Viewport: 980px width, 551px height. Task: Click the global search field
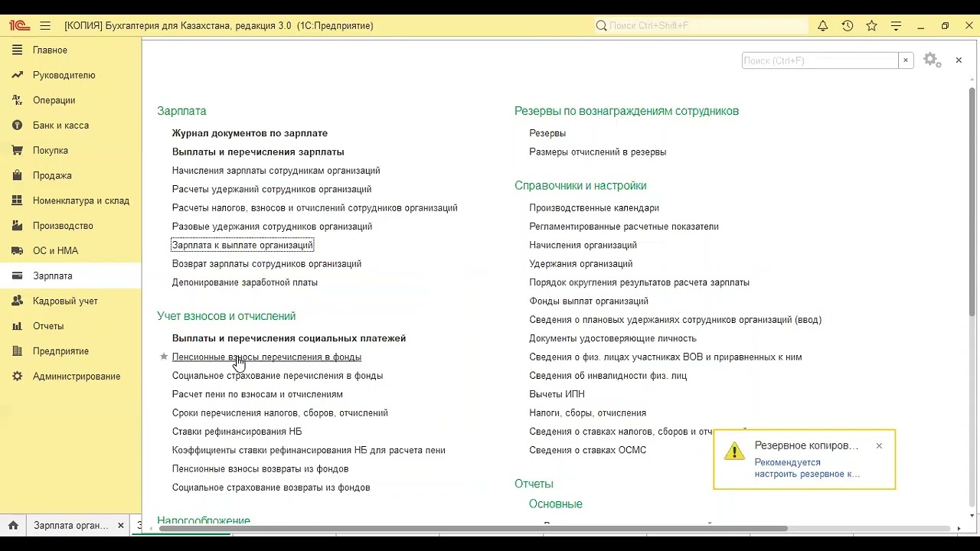pos(701,25)
